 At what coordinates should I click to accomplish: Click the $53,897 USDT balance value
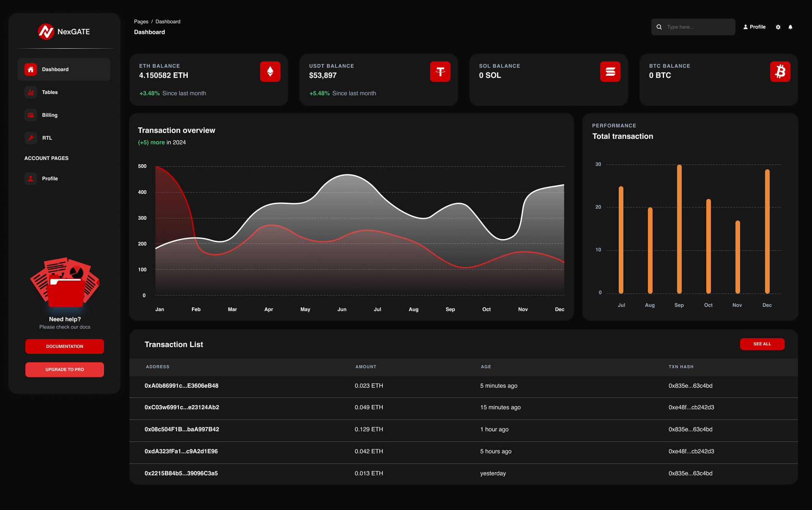pyautogui.click(x=323, y=75)
